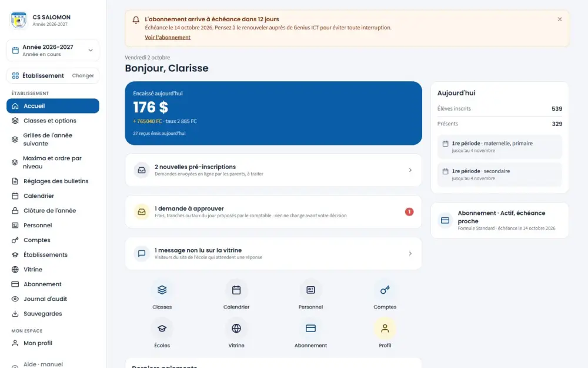Open Sauvegardes in the sidebar

pos(53,314)
